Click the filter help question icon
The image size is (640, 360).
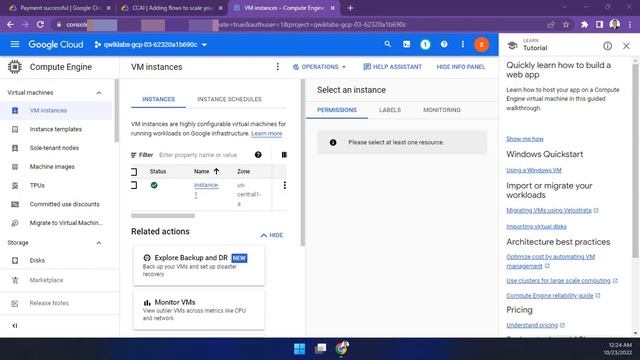(258, 155)
